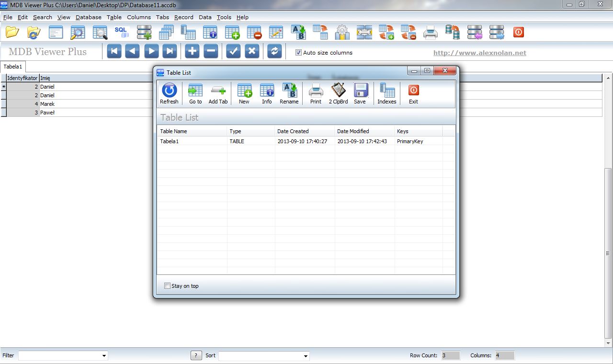Screen dimensions: 613x364
Task: Open the Database menu
Action: pos(89,17)
